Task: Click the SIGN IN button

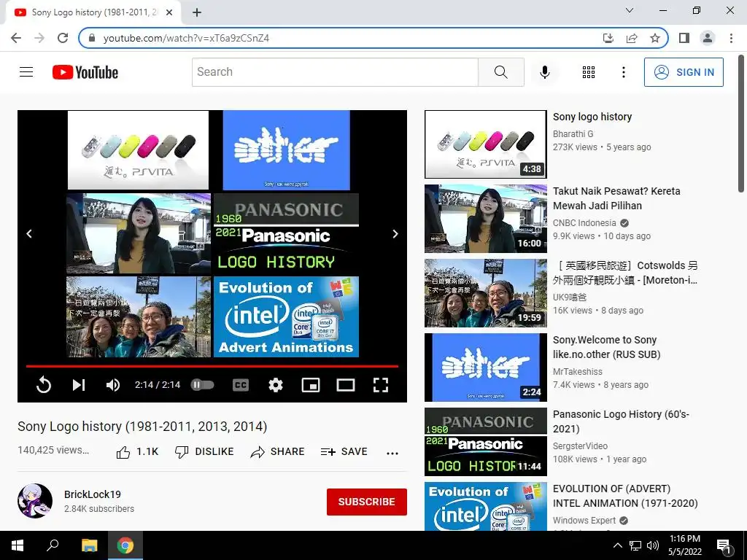Action: click(x=684, y=72)
